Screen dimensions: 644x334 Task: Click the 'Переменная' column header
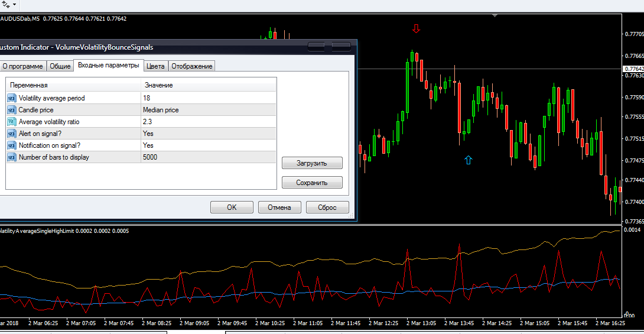(x=73, y=85)
